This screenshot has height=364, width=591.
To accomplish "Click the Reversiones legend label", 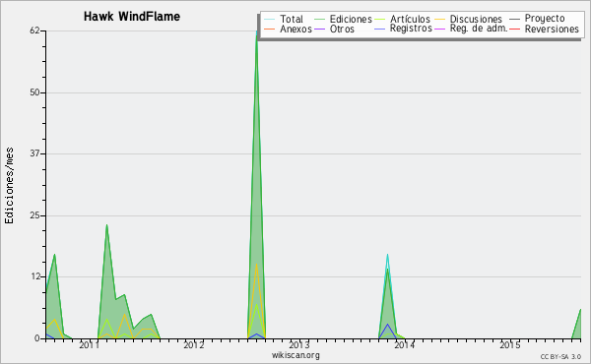I will [x=552, y=29].
